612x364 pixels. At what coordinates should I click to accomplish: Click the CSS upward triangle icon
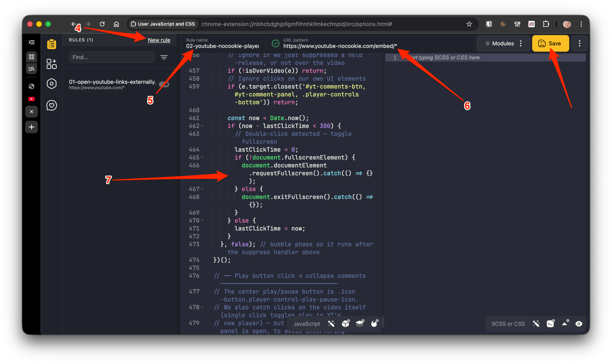(x=565, y=323)
